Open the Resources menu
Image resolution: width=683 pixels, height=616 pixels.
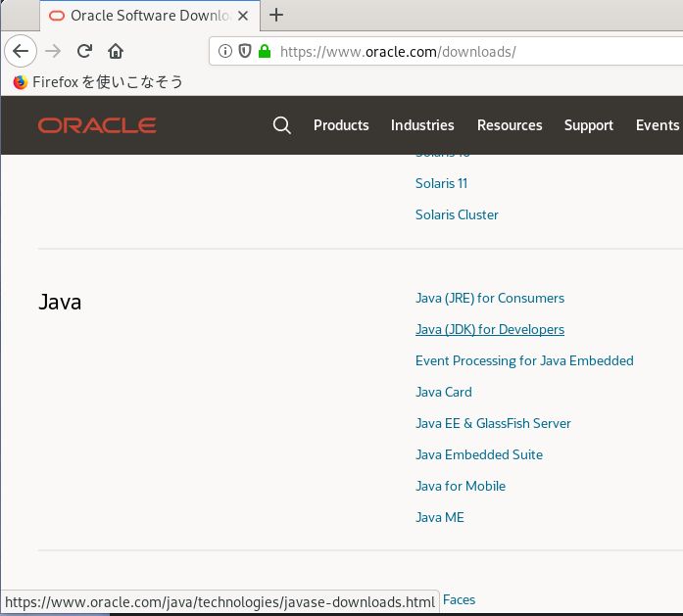(510, 125)
